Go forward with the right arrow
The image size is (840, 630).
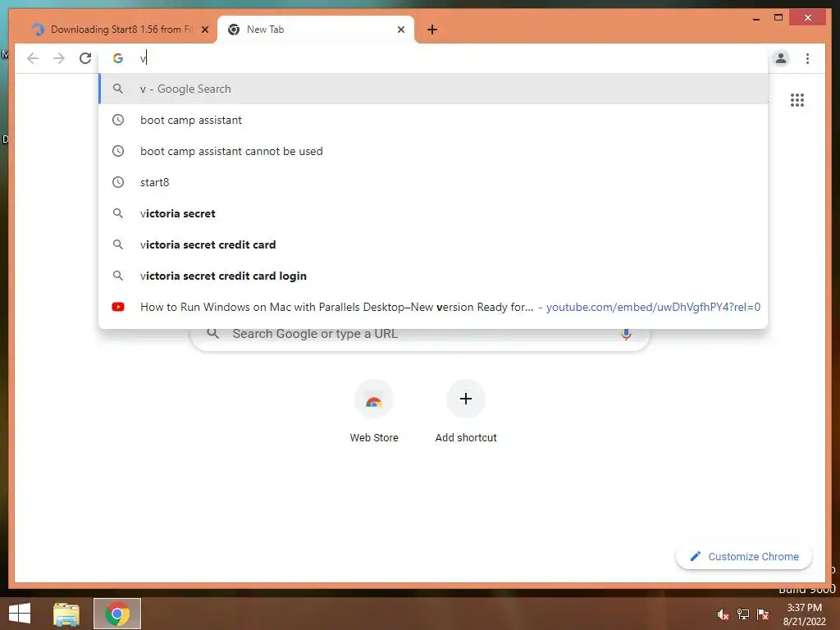pos(59,58)
